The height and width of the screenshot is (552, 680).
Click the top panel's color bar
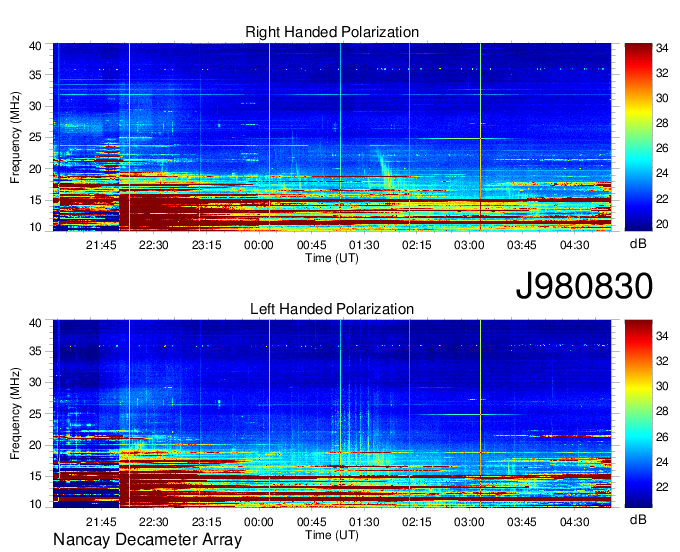(x=638, y=137)
